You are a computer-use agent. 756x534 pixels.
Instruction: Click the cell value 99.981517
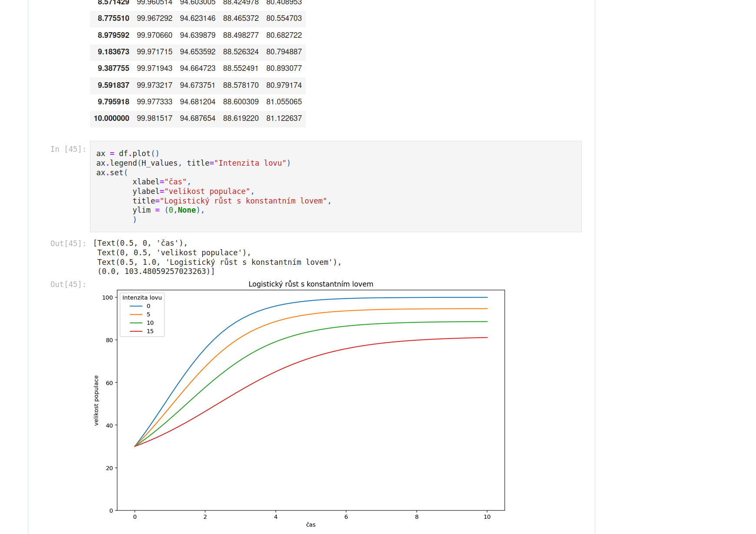pos(155,118)
